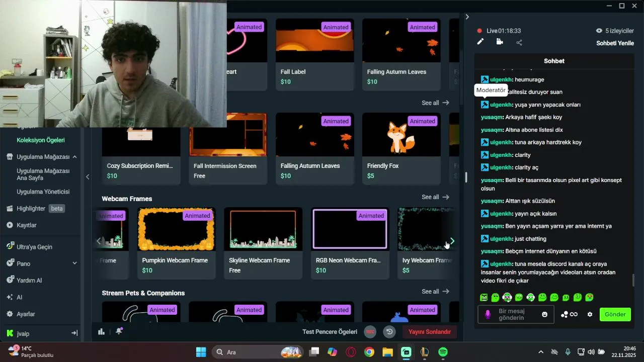The height and width of the screenshot is (362, 644).
Task: Open the Fall Intermission Screen card
Action: pos(228,149)
